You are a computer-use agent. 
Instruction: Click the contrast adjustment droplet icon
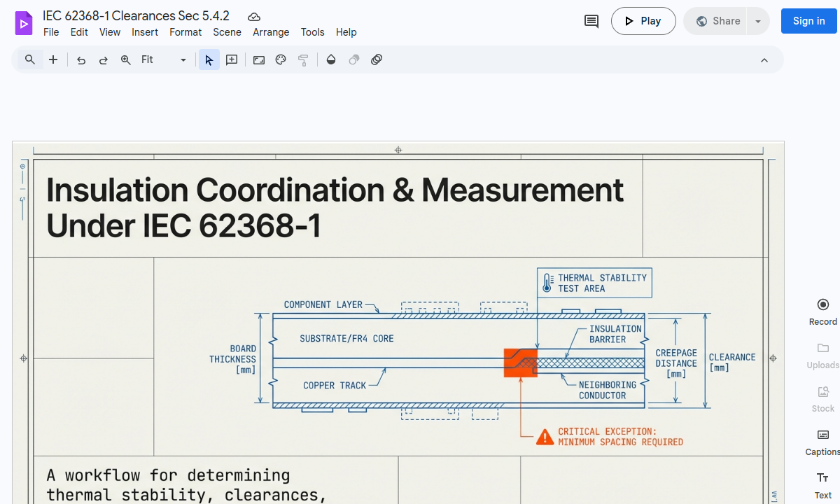tap(330, 59)
